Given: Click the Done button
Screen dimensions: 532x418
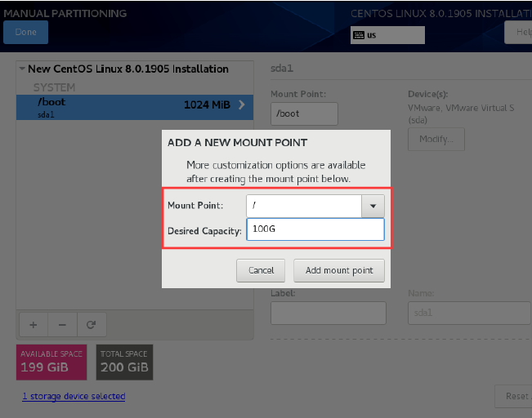Looking at the screenshot, I should (x=26, y=32).
